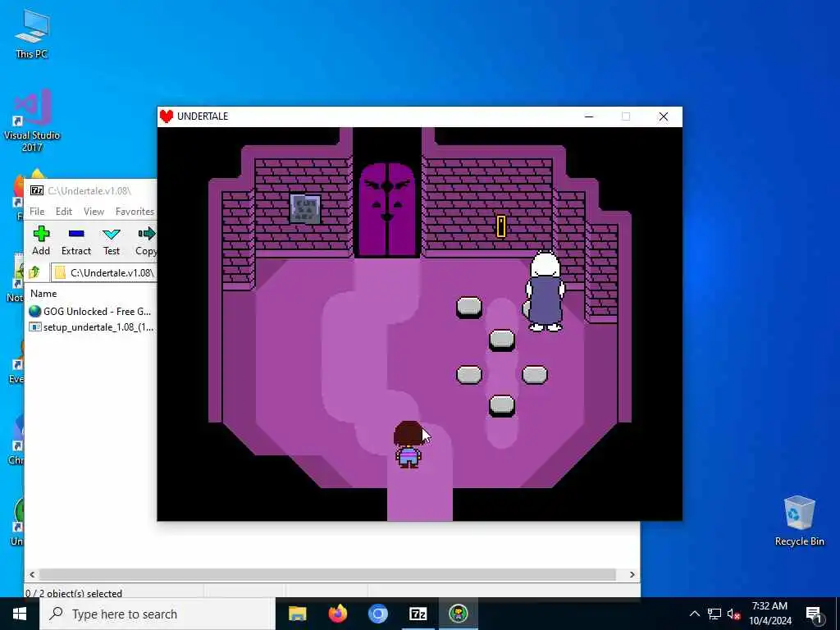Viewport: 840px width, 630px height.
Task: Click the white goat character Toriel
Action: tap(545, 291)
